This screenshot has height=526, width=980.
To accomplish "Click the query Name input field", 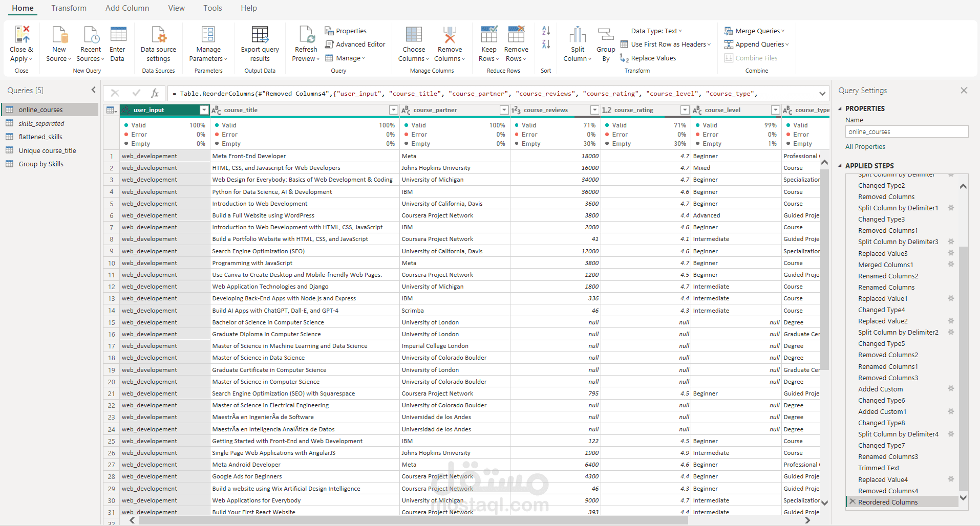I will coord(907,131).
